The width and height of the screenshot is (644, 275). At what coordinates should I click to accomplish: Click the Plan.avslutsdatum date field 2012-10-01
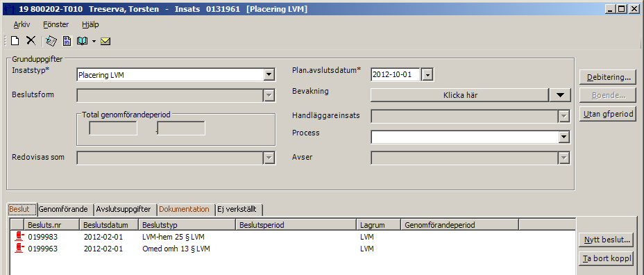[x=396, y=75]
